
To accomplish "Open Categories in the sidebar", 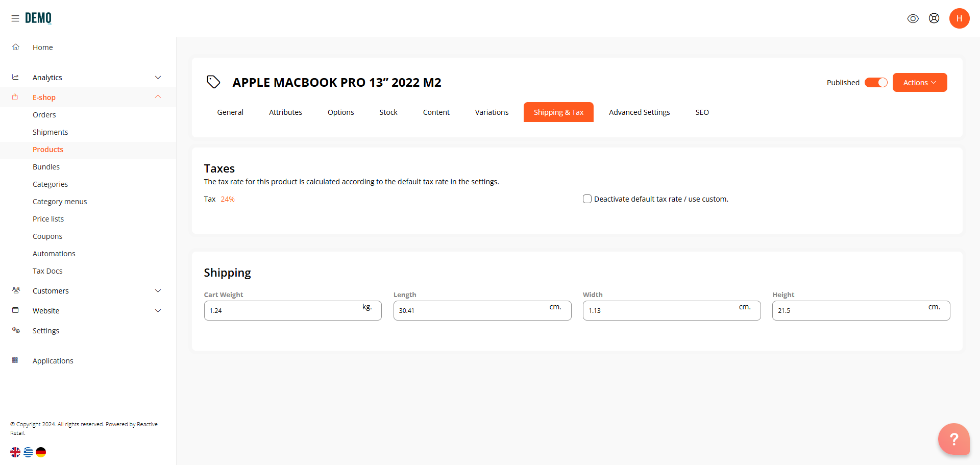I will coord(51,184).
